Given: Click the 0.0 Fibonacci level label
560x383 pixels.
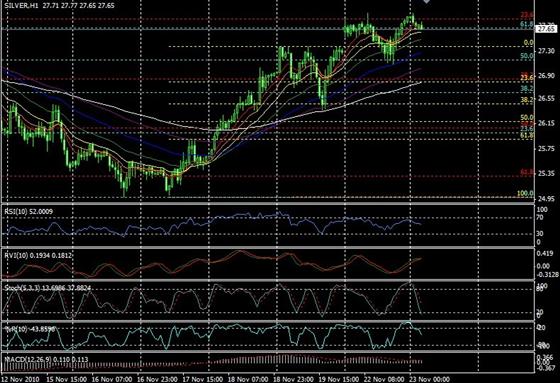Looking at the screenshot, I should 528,43.
